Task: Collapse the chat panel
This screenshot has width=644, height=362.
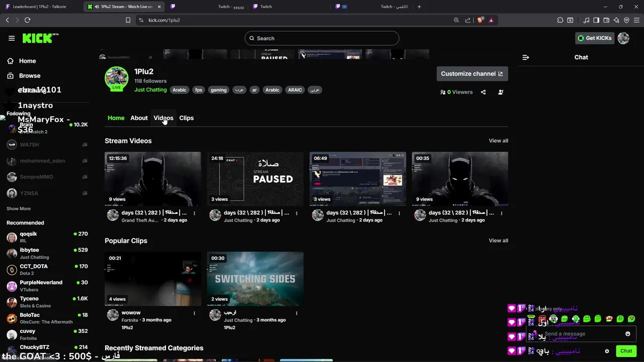Action: pos(526,57)
